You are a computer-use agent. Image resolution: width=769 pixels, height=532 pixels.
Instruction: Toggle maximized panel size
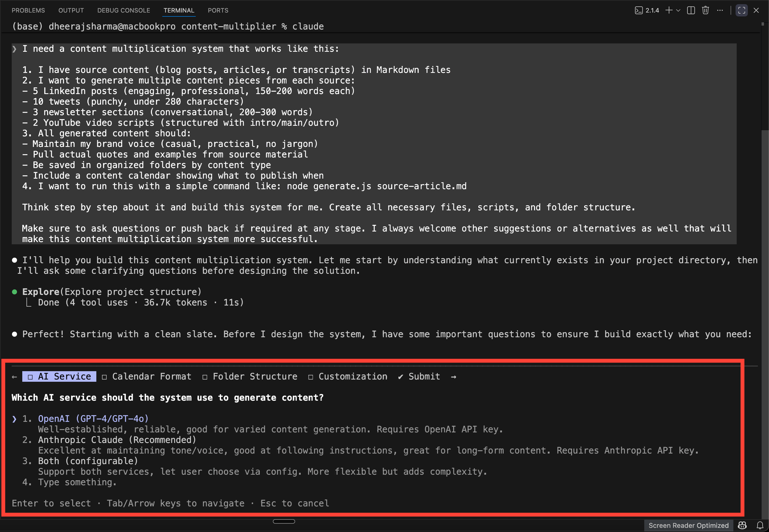pos(742,10)
